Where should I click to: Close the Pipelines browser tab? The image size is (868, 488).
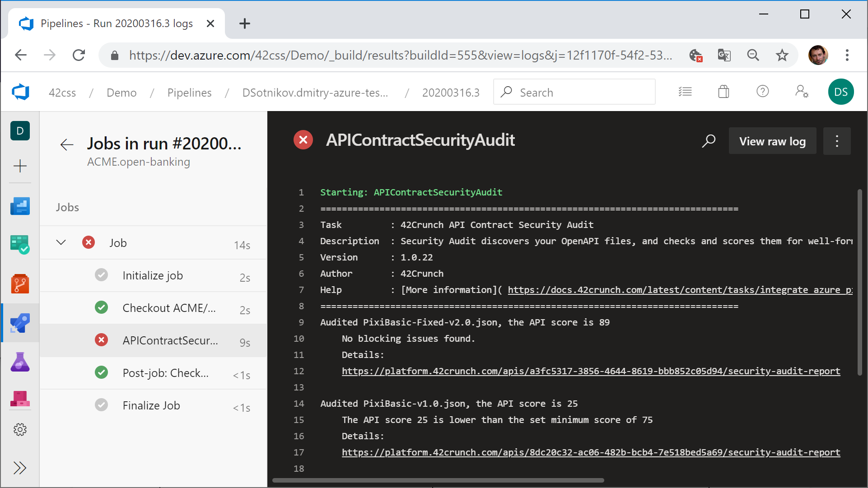tap(210, 23)
